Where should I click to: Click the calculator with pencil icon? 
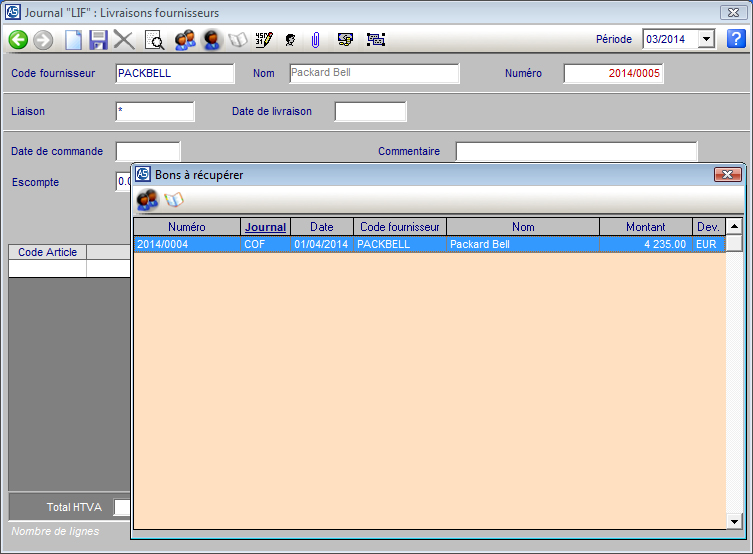tap(264, 40)
